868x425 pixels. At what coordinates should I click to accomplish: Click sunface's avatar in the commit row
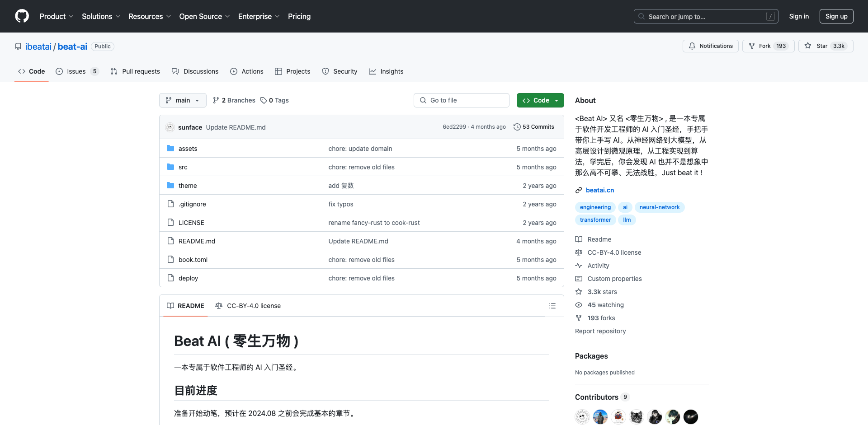170,127
